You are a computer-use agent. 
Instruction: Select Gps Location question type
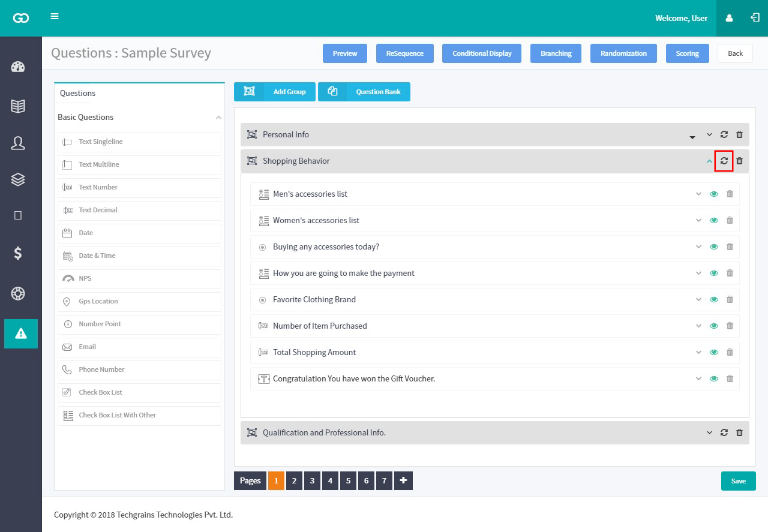[x=139, y=302]
